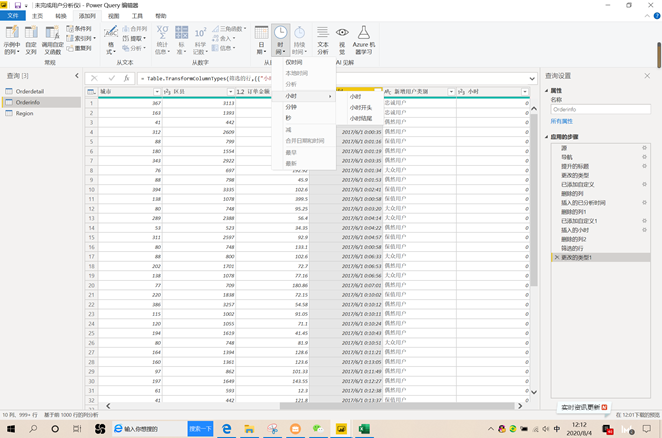662x438 pixels.
Task: Click the 格式 format icon
Action: pyautogui.click(x=111, y=32)
